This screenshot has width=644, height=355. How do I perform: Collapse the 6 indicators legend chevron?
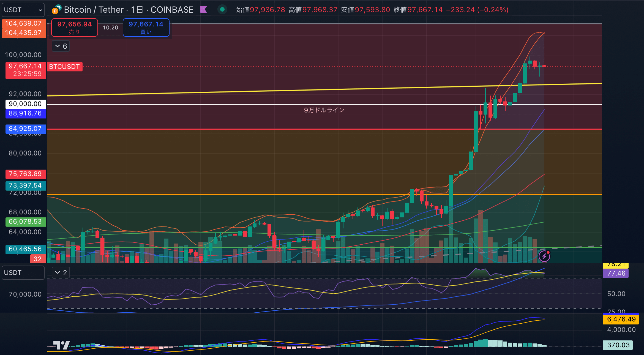(61, 46)
